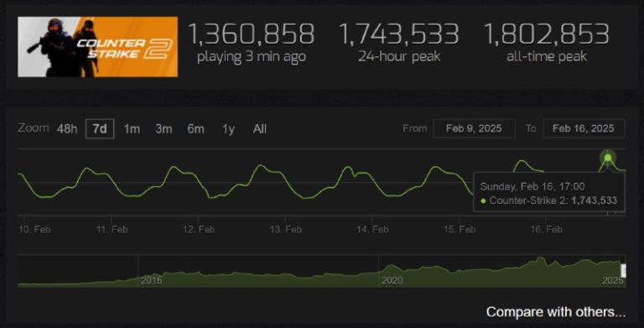Open the Compare with others link
This screenshot has height=328, width=644.
(x=556, y=312)
